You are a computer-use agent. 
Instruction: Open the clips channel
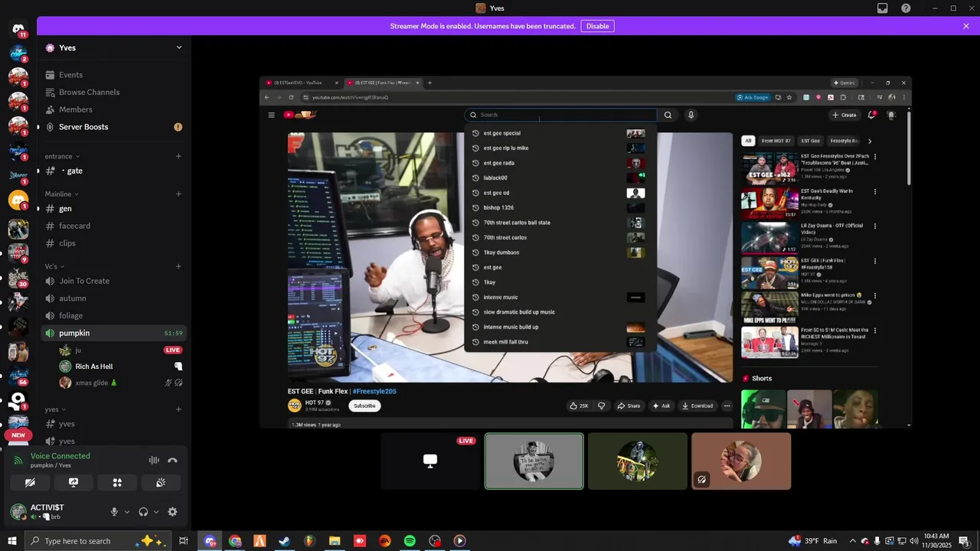[113, 243]
